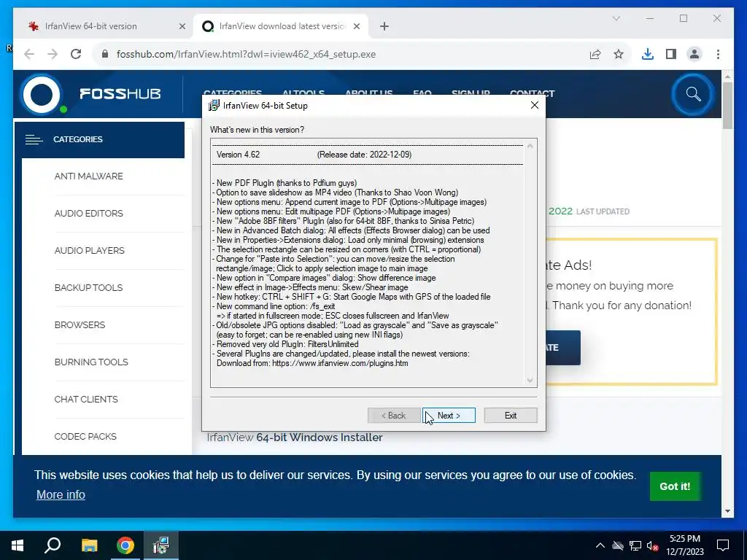Viewport: 747px width, 560px height.
Task: Toggle the Chrome side panel icon
Action: pos(671,54)
